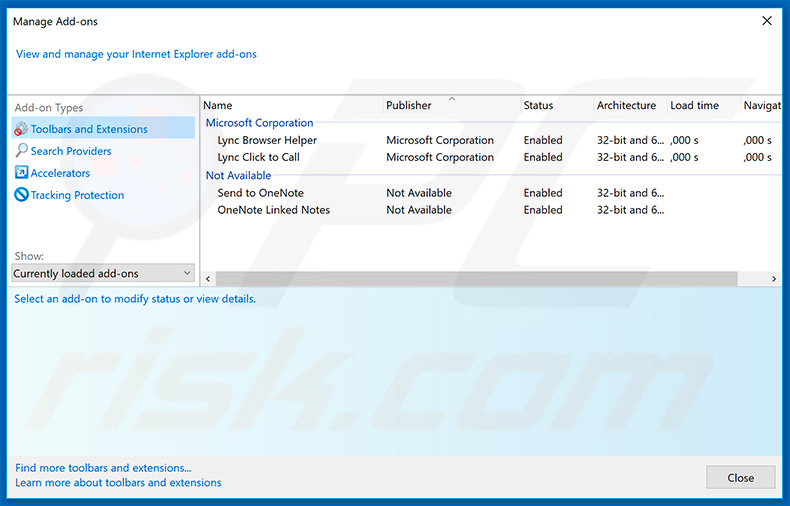790x506 pixels.
Task: Click publisher cell of Lync Click to Call
Action: point(440,157)
